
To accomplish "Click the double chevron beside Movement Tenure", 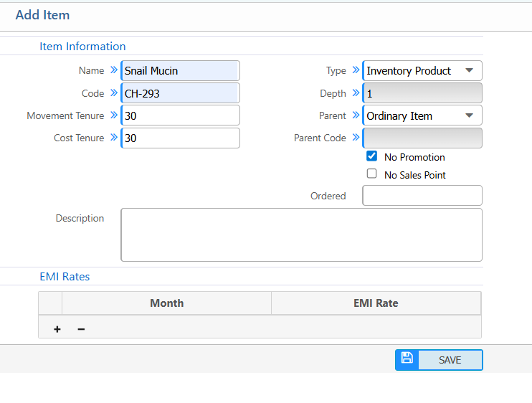I will point(113,115).
